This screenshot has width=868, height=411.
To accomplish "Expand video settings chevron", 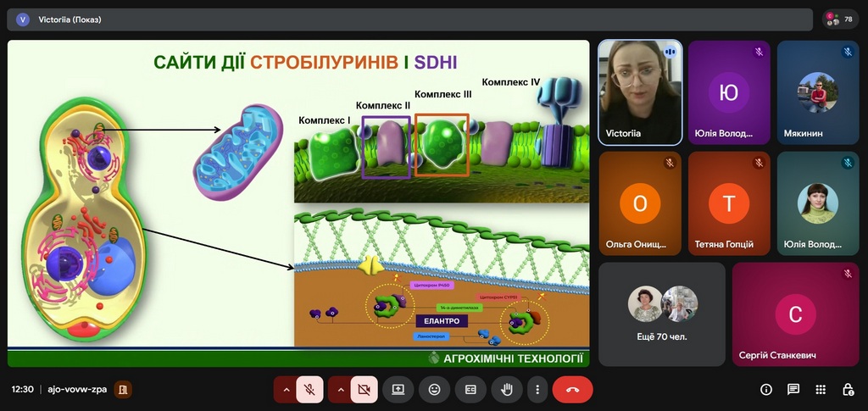I will click(x=340, y=390).
